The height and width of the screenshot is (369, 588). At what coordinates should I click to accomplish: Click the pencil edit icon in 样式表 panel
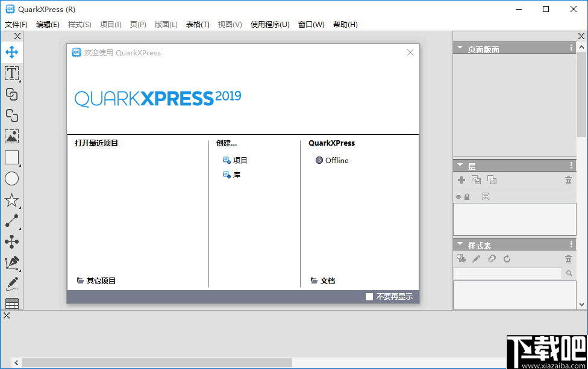pos(475,259)
